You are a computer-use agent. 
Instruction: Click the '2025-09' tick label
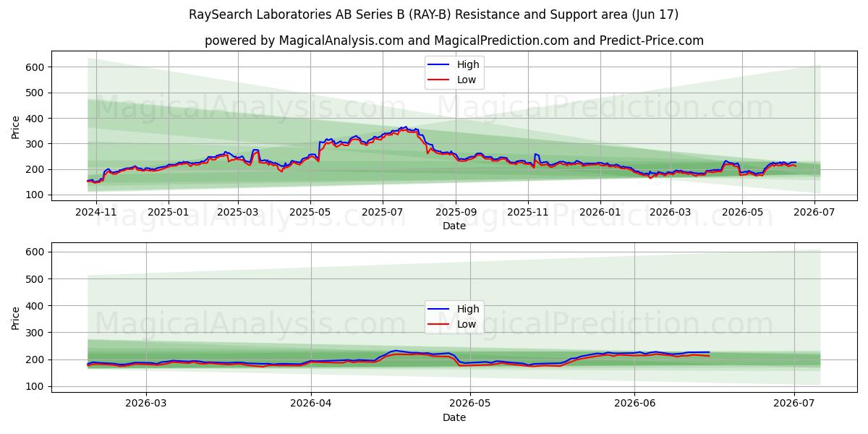pos(455,212)
